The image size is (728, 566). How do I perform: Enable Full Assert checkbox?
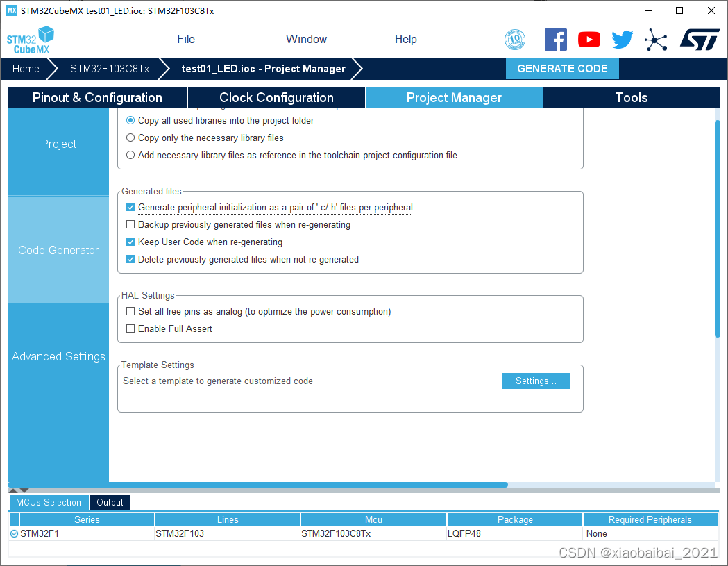pos(130,328)
